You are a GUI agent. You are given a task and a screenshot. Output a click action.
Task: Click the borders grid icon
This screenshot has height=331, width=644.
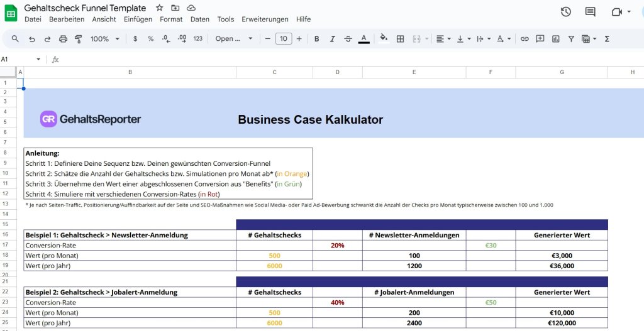(400, 39)
